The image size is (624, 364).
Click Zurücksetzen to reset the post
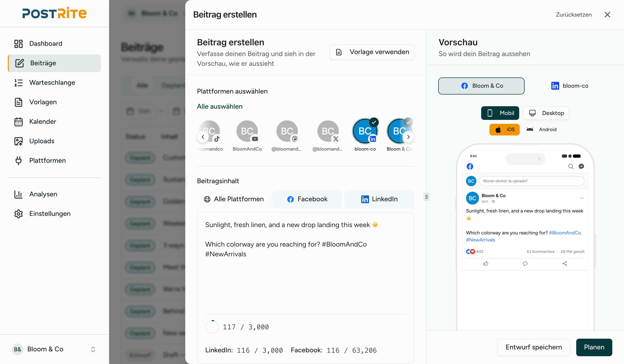coord(574,15)
